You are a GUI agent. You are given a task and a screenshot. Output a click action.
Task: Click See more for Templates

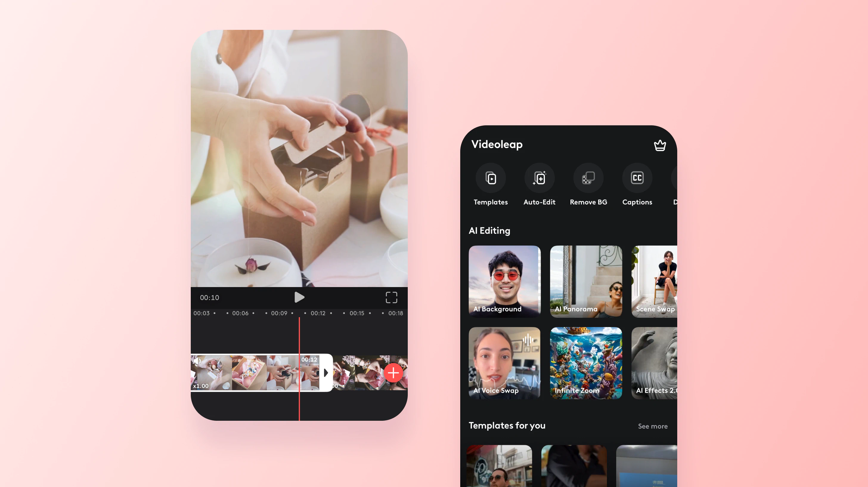coord(653,426)
